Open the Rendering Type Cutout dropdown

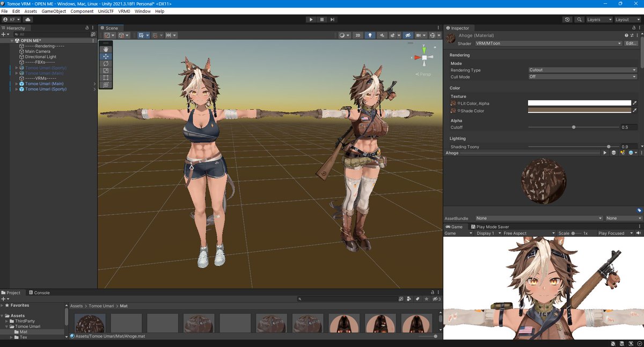pyautogui.click(x=582, y=70)
